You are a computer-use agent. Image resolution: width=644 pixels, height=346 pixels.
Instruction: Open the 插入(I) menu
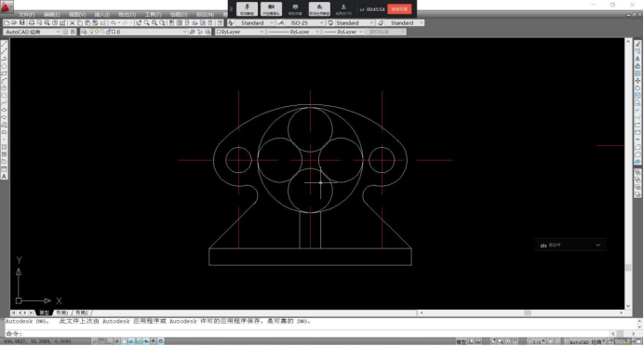point(101,15)
